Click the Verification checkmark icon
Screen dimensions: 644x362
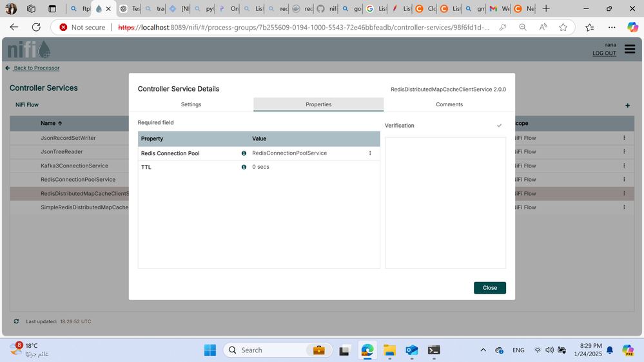(x=499, y=126)
